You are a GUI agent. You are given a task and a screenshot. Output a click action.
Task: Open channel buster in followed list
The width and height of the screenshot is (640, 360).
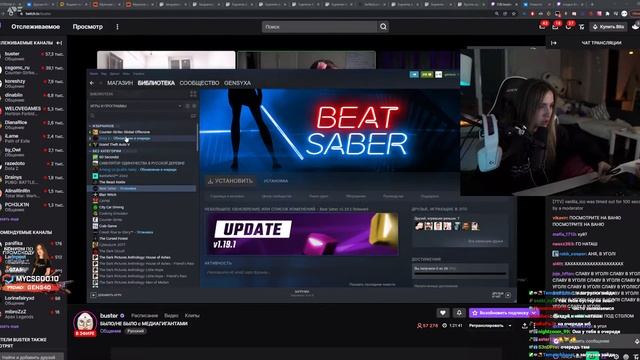coord(33,56)
